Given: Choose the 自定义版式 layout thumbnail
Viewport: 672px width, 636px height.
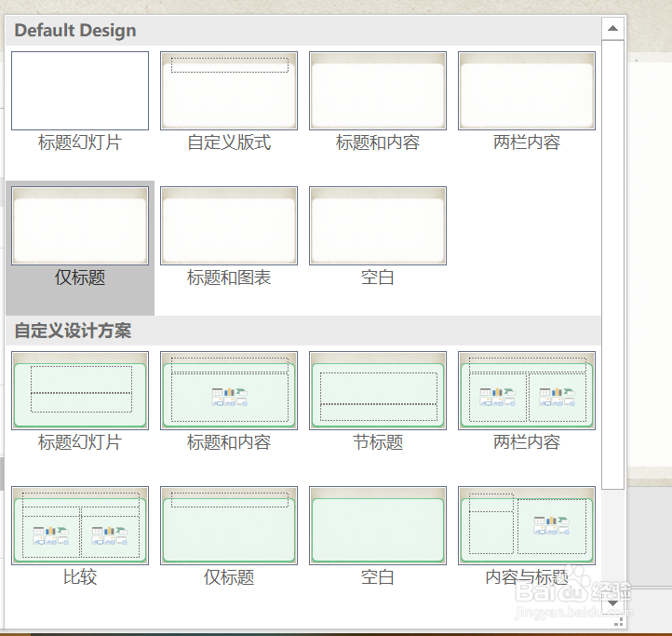Looking at the screenshot, I should [x=229, y=91].
